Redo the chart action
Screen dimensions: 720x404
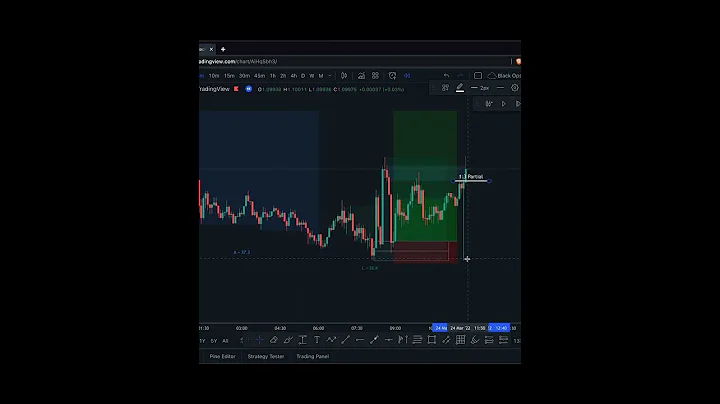(x=460, y=76)
